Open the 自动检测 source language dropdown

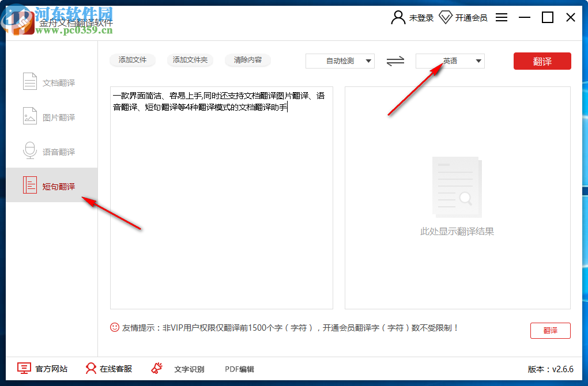pyautogui.click(x=340, y=61)
